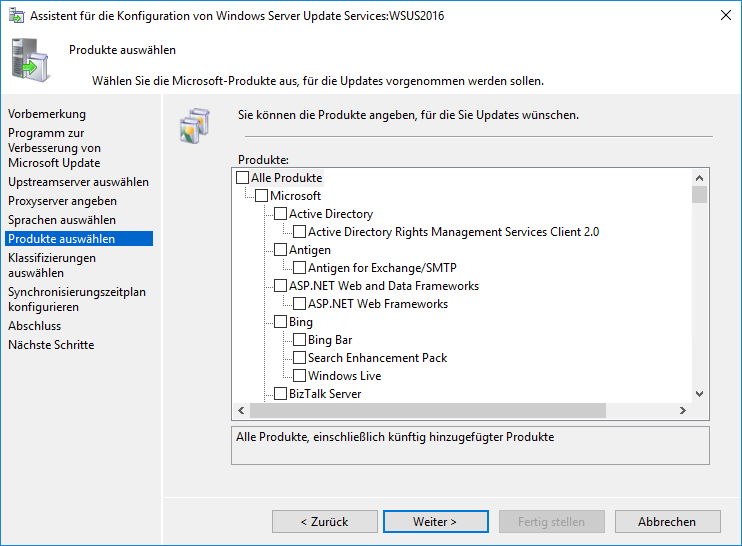This screenshot has height=546, width=742.
Task: Open Synchronisierungszeitplan konfigurieren step
Action: pyautogui.click(x=77, y=299)
